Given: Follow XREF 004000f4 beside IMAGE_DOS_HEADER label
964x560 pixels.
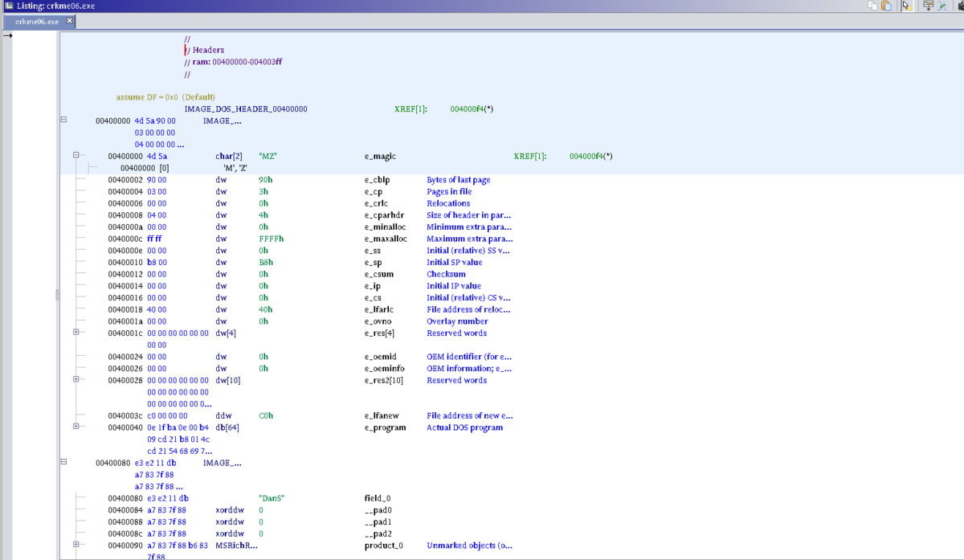Looking at the screenshot, I should 472,109.
